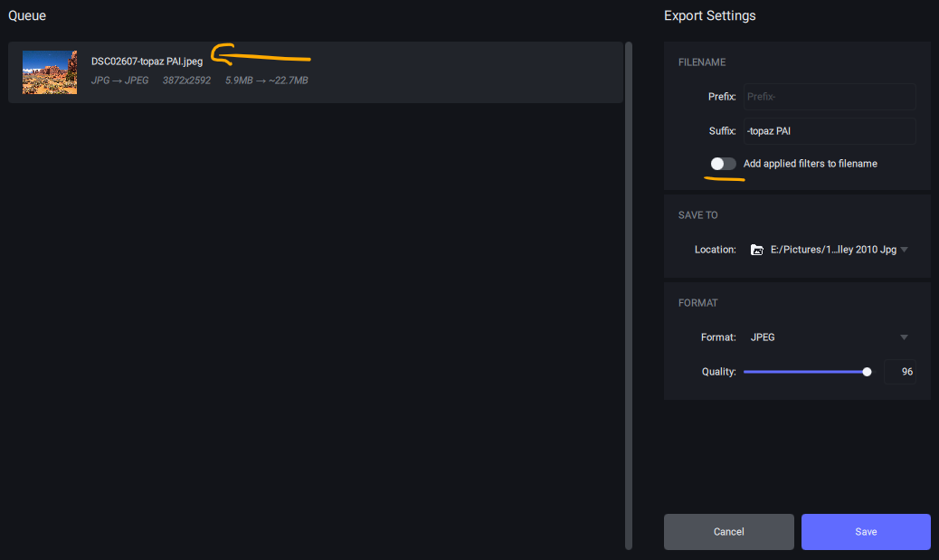The image size is (939, 560).
Task: Click the JPG → JPEG conversion info text
Action: click(x=120, y=81)
